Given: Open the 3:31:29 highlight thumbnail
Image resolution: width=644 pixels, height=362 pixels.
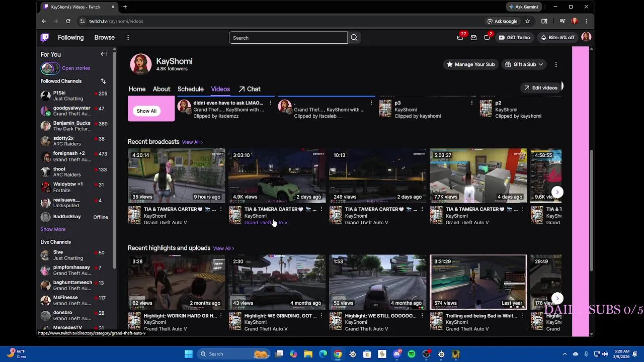Looking at the screenshot, I should 478,282.
